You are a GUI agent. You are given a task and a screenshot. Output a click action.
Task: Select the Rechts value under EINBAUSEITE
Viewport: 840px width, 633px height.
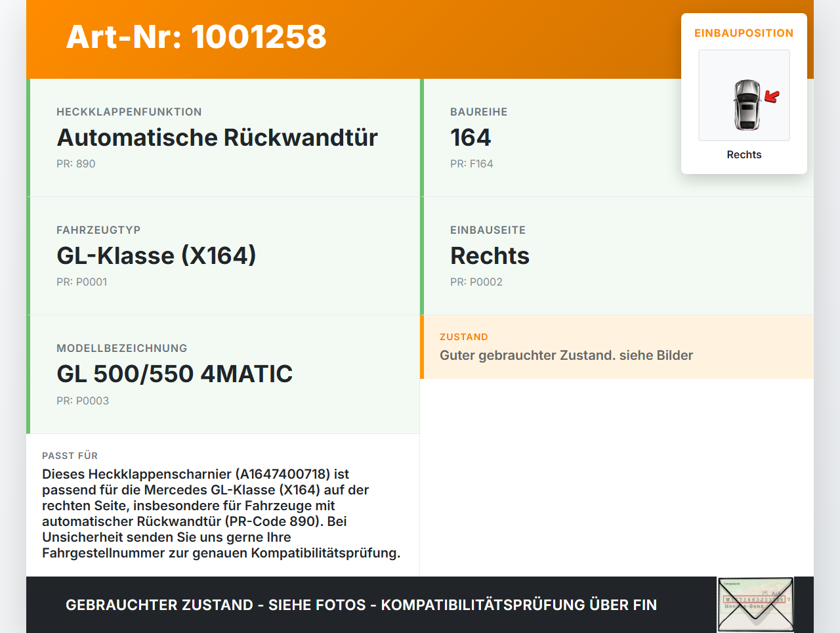490,255
